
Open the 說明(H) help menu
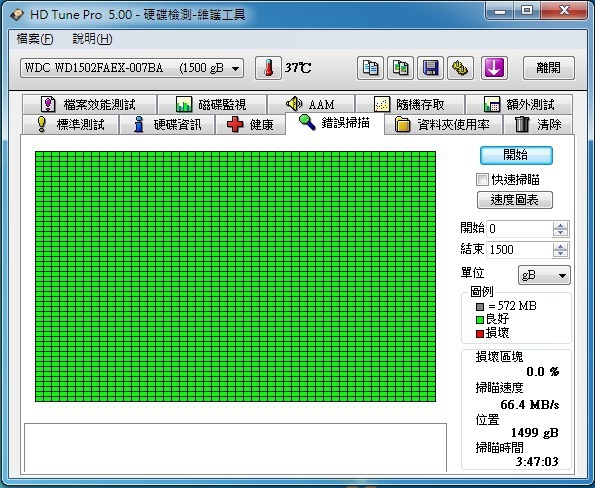(92, 39)
